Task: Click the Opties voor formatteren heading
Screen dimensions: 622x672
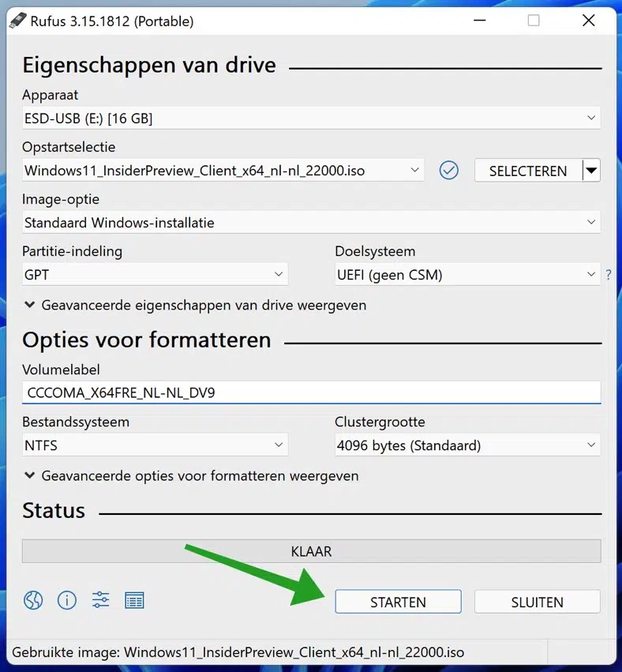Action: coord(147,340)
